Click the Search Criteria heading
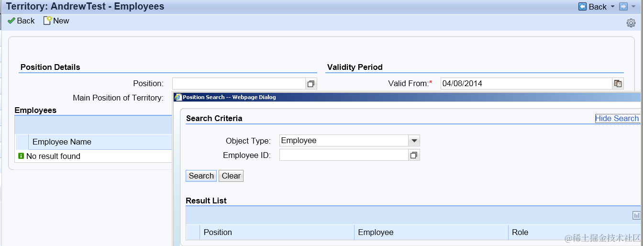Viewport: 644px width, 246px height. (214, 118)
